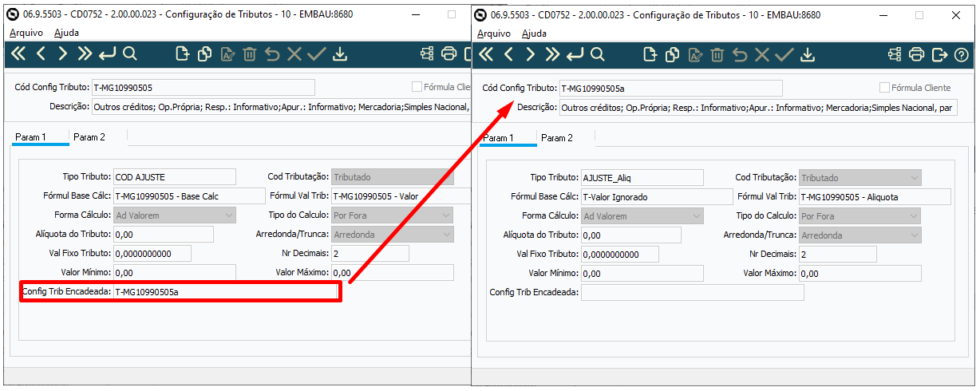Screen dimensions: 980x391
Task: Click the 'go to' return-arrow icon in right window
Action: [575, 54]
